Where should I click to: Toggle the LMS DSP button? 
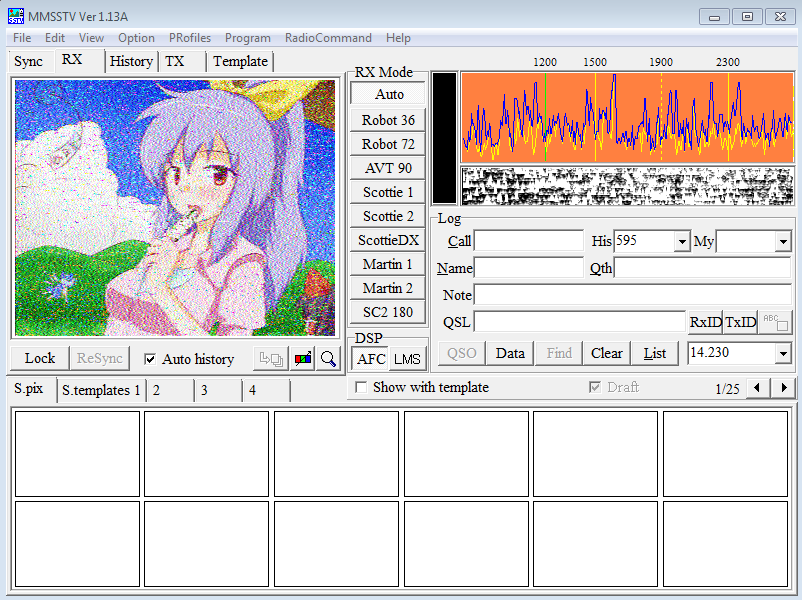pyautogui.click(x=408, y=359)
